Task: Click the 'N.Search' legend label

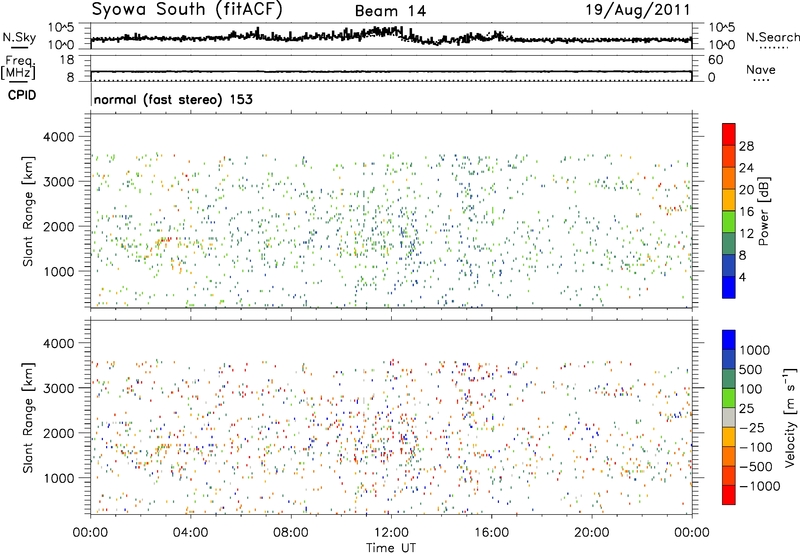Action: (x=773, y=37)
